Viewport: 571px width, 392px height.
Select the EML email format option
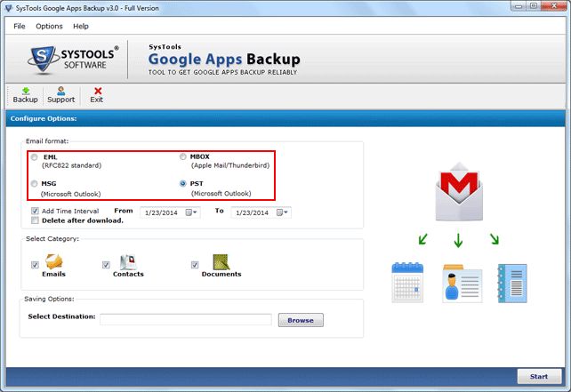(x=35, y=157)
